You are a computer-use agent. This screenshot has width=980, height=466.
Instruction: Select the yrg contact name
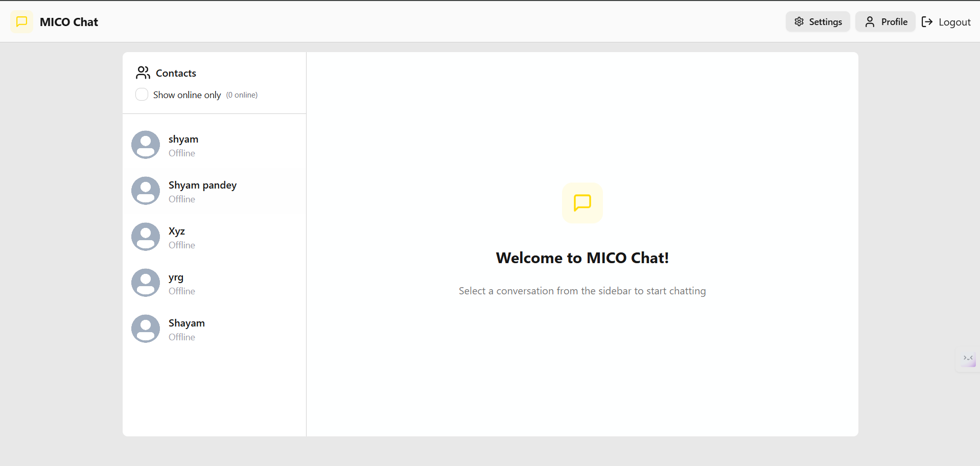click(x=176, y=277)
